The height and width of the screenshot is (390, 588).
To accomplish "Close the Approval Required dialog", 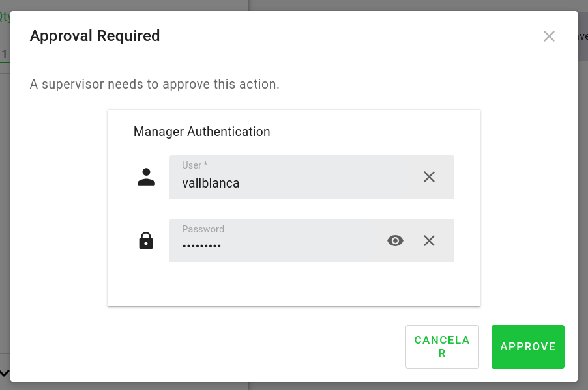I will coord(549,36).
